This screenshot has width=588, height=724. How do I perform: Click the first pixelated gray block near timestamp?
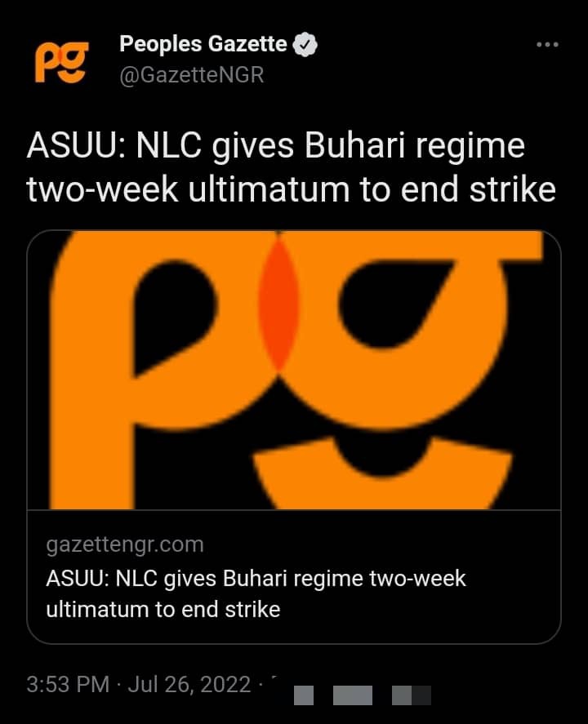coord(304,695)
